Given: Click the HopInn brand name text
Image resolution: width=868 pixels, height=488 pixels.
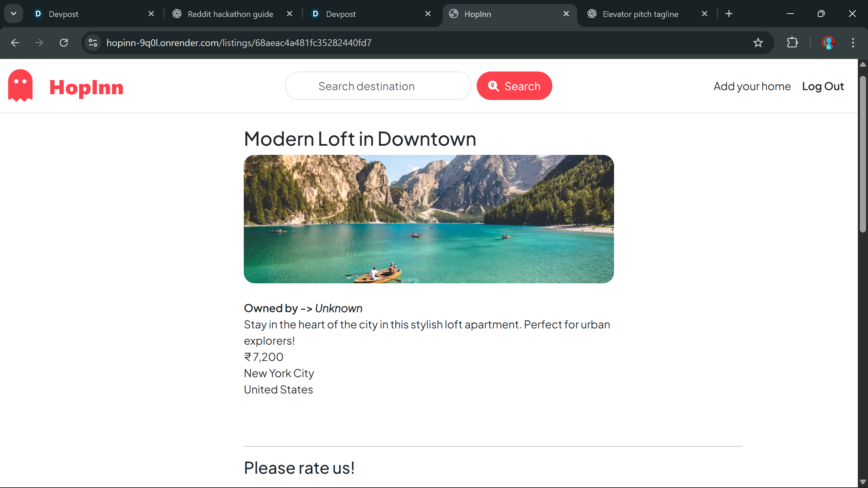Looking at the screenshot, I should [x=86, y=87].
